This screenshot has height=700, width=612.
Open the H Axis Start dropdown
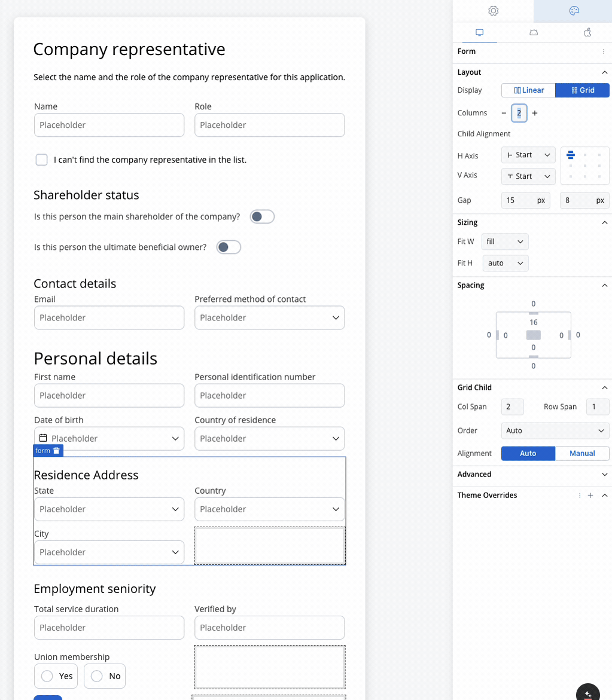[x=528, y=155]
